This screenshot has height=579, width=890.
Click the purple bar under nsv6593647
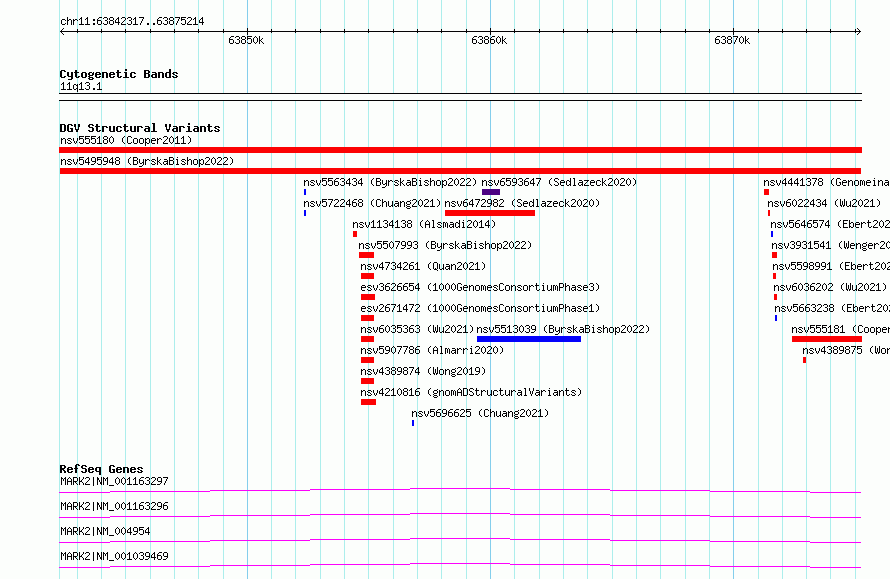coord(491,192)
